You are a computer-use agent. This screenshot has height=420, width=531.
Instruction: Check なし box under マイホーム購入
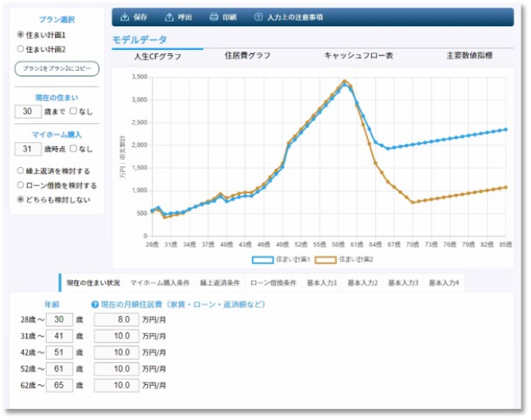tap(73, 149)
